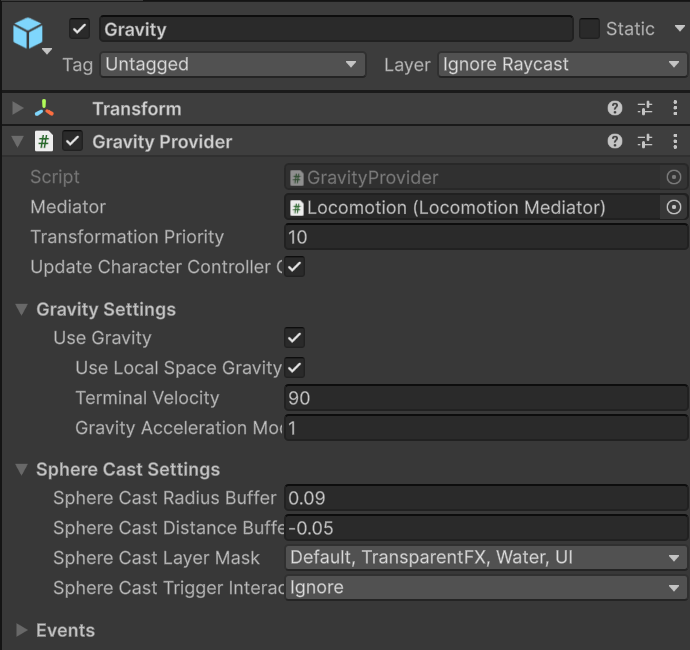This screenshot has width=690, height=650.
Task: Collapse the Gravity Provider component foldout
Action: [18, 141]
